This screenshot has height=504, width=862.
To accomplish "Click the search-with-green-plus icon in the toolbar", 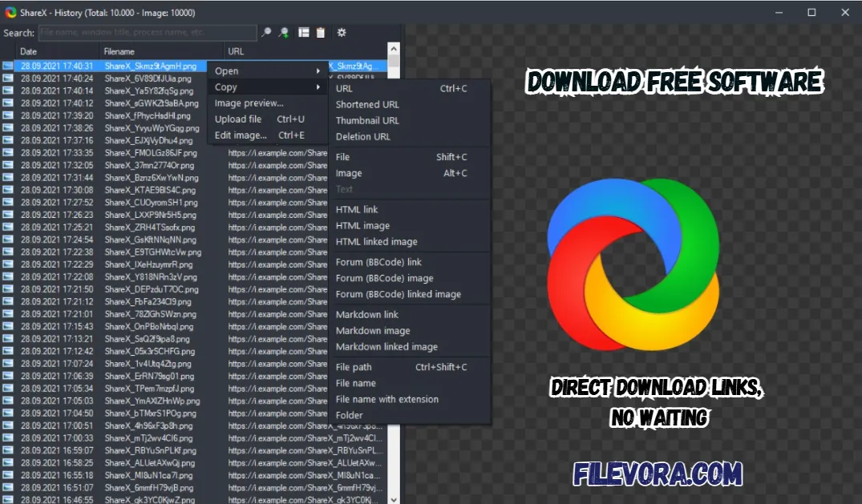I will click(x=283, y=33).
